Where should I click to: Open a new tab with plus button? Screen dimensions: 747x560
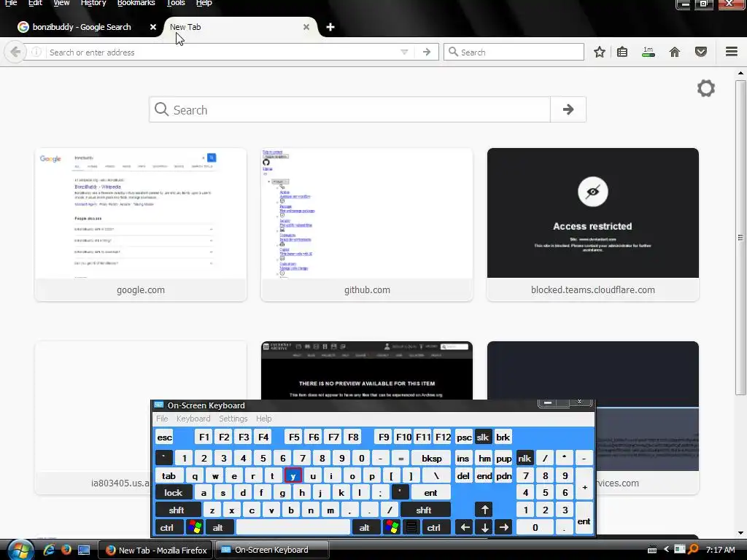(330, 27)
